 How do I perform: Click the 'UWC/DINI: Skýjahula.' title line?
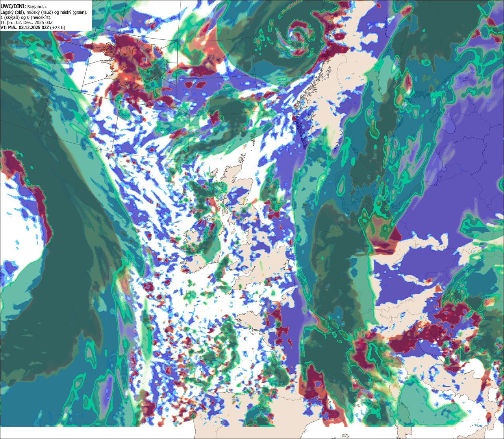coord(24,6)
